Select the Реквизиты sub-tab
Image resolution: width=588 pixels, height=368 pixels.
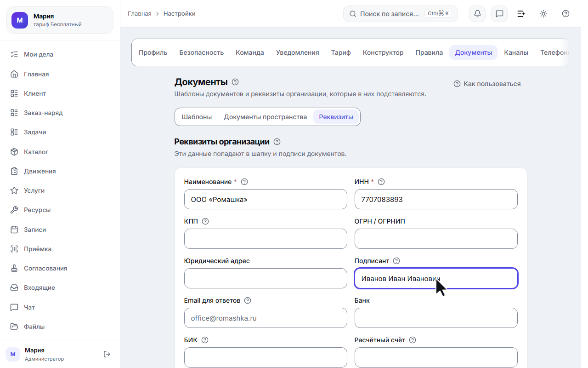click(336, 117)
